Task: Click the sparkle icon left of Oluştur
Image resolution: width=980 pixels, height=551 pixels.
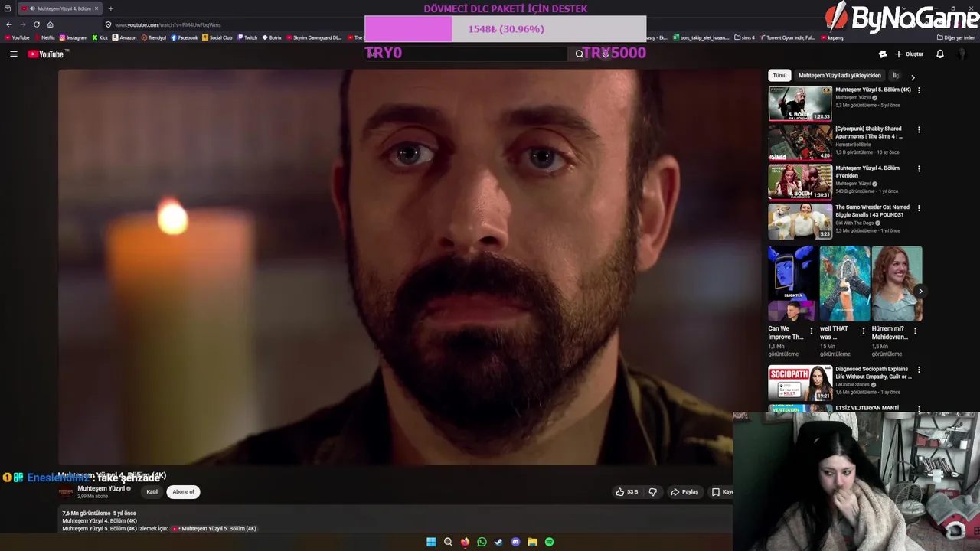Action: tap(882, 54)
